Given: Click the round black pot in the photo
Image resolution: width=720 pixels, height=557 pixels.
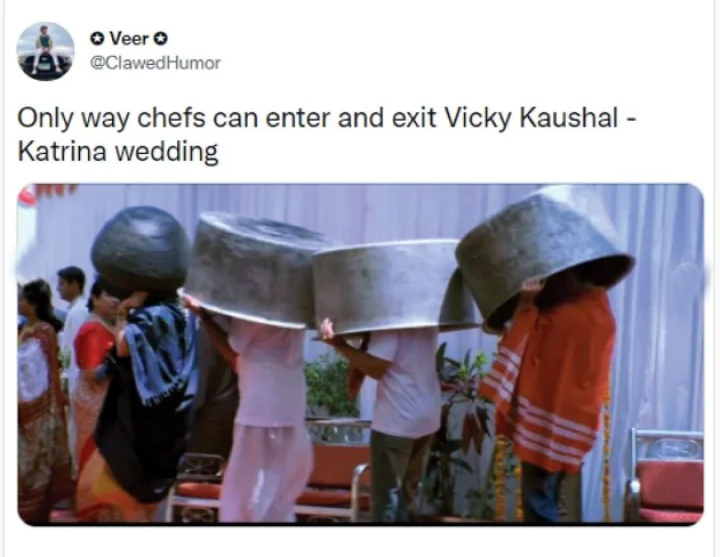Looking at the screenshot, I should (141, 248).
